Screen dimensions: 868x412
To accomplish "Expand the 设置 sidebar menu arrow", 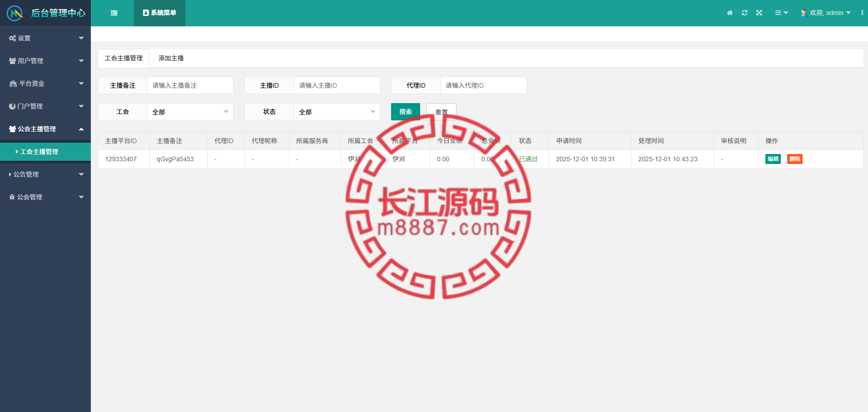I will tap(81, 38).
